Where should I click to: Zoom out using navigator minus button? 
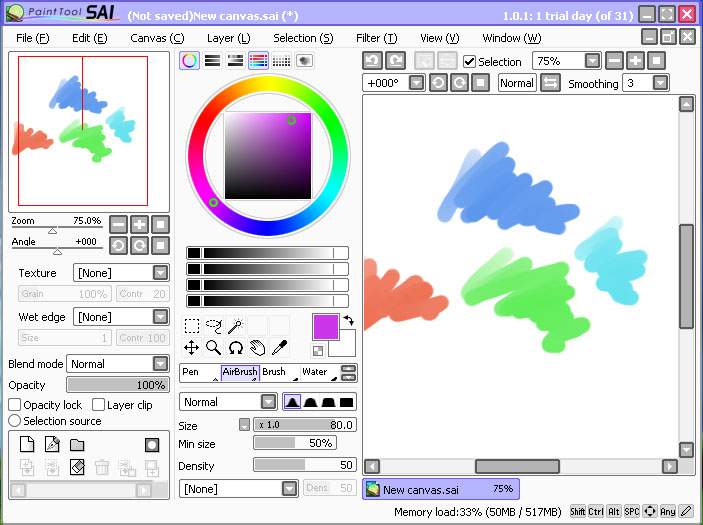tap(118, 224)
